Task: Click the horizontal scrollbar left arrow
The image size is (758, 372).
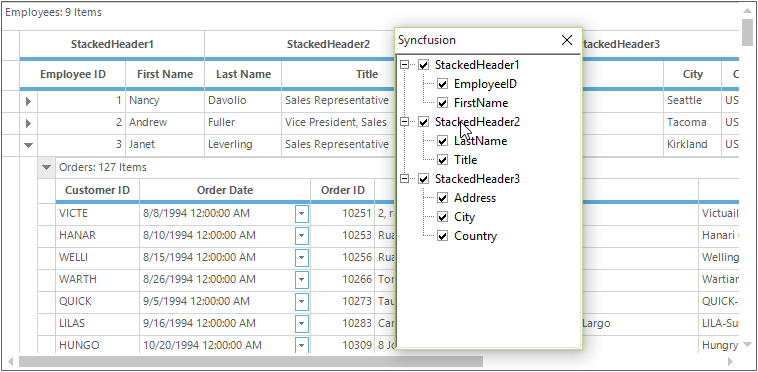Action: click(x=11, y=361)
